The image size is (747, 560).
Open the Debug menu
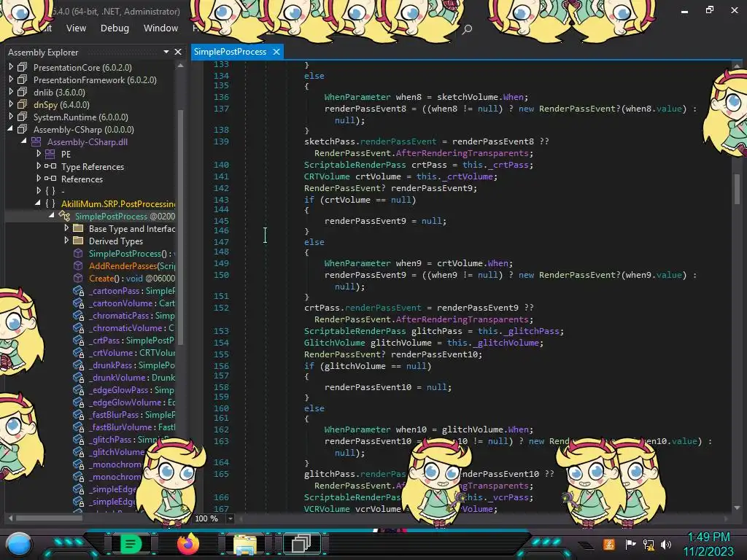click(x=115, y=28)
